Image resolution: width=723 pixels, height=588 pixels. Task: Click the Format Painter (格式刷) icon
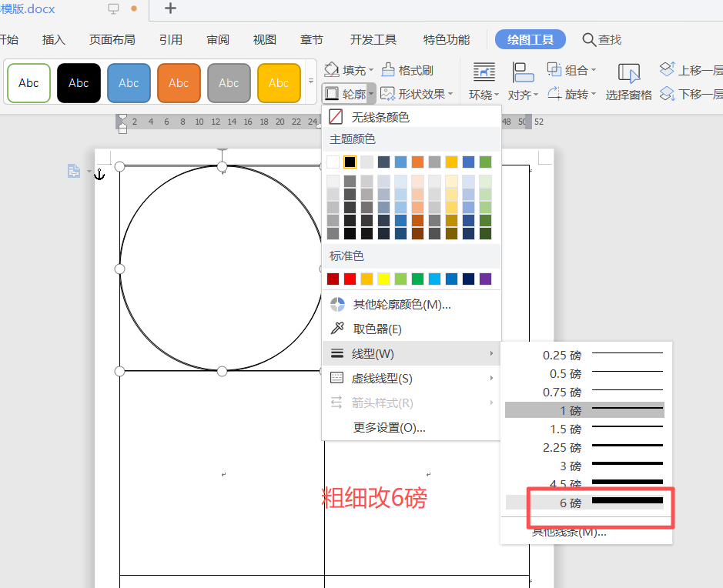pos(388,70)
